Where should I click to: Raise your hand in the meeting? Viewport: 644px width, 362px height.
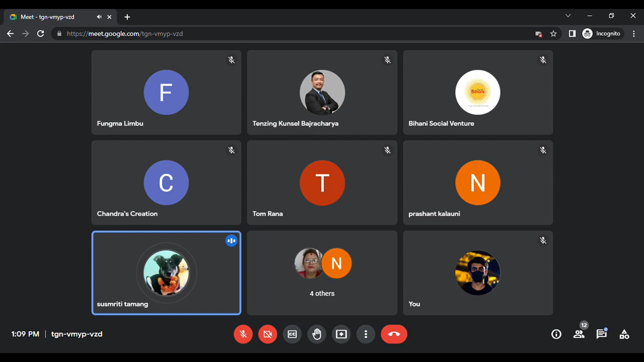click(x=317, y=334)
